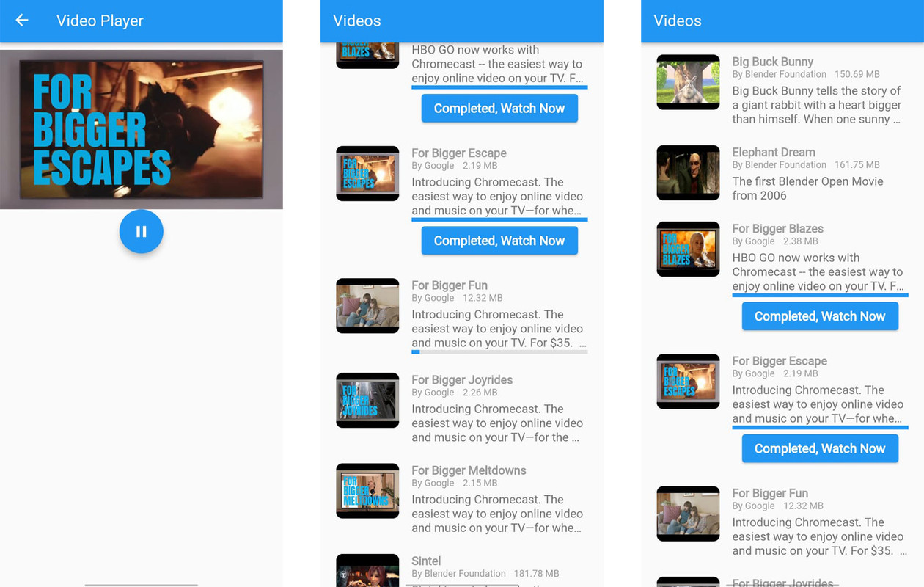Click the For Bigger Meltdowns title
The width and height of the screenshot is (924, 587).
pyautogui.click(x=469, y=470)
